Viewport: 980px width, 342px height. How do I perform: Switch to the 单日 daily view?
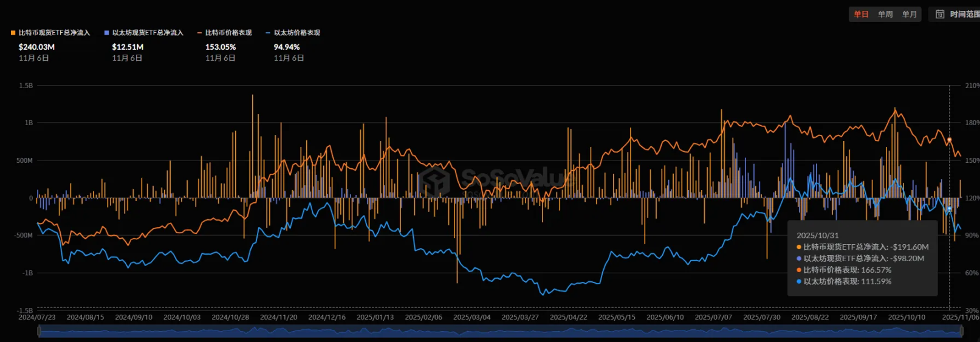click(x=861, y=14)
